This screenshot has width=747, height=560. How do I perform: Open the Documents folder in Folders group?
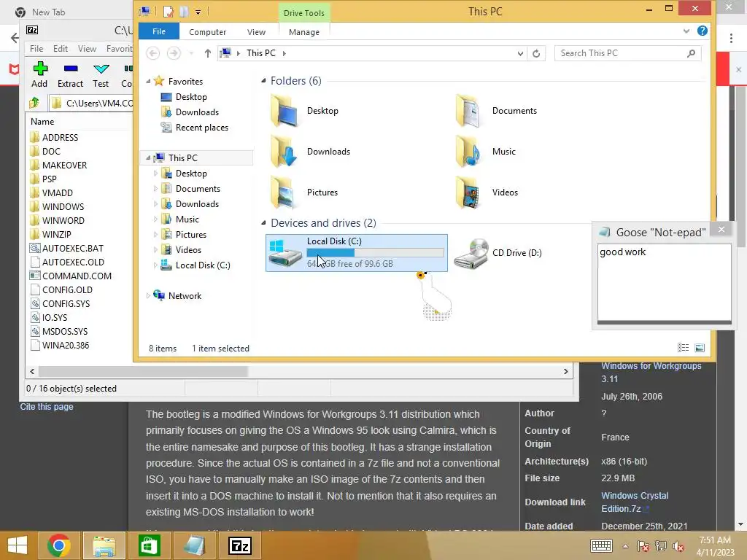click(x=496, y=111)
